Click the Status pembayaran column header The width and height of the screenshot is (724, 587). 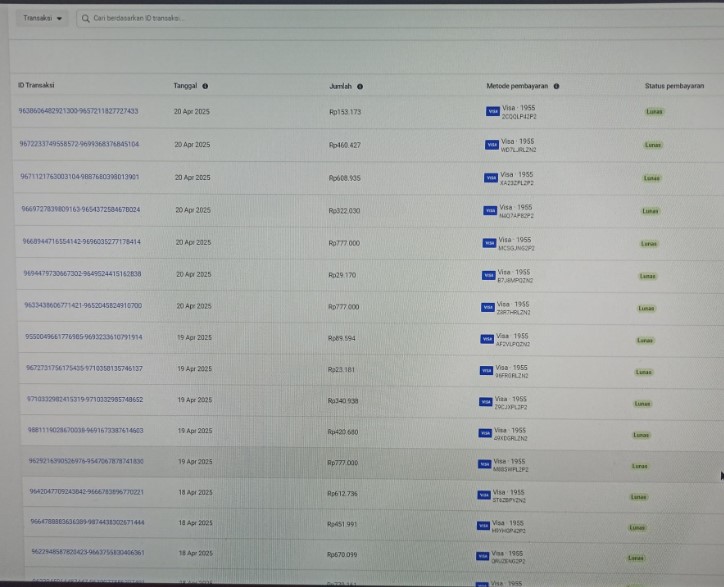point(674,86)
